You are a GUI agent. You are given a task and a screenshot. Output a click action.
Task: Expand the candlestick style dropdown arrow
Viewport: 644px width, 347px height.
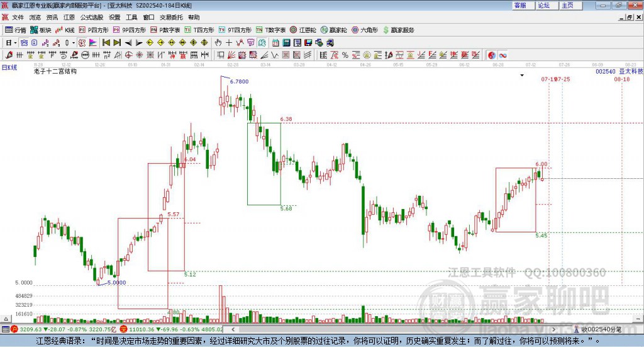74,43
